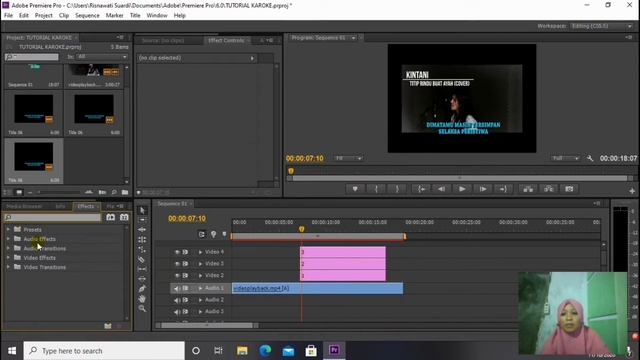Open the Marker menu
This screenshot has width=640, height=360.
coord(114,16)
